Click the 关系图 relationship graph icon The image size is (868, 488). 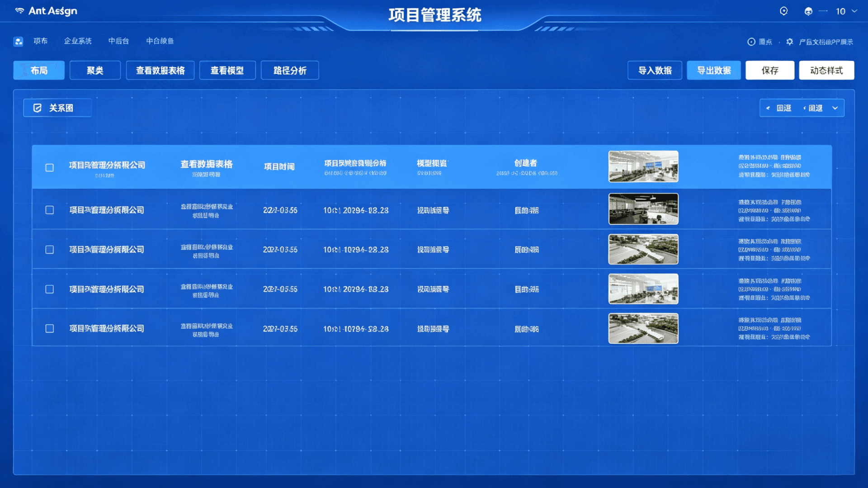tap(38, 108)
